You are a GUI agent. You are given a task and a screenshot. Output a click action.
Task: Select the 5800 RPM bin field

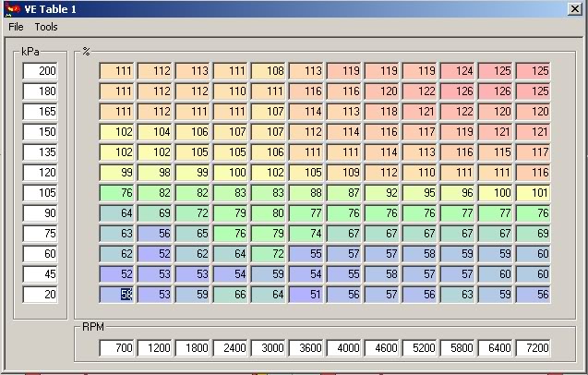[x=458, y=347]
